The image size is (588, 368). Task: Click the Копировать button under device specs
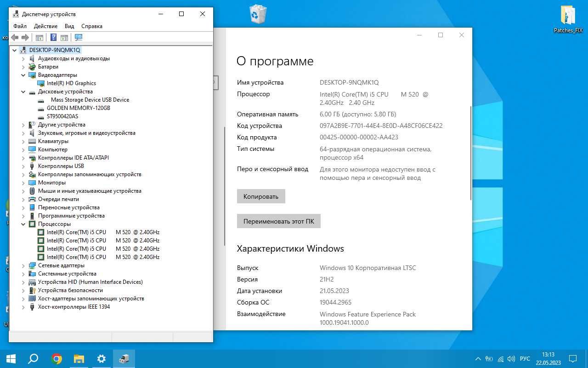click(x=261, y=196)
